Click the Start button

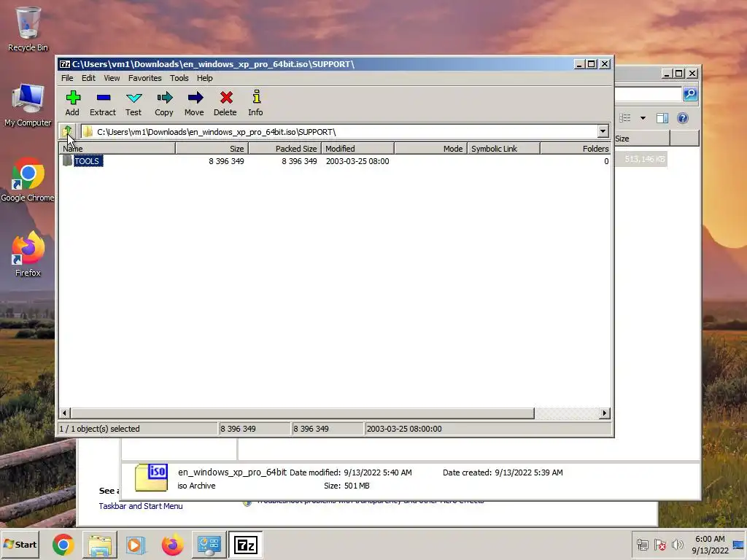(20, 545)
